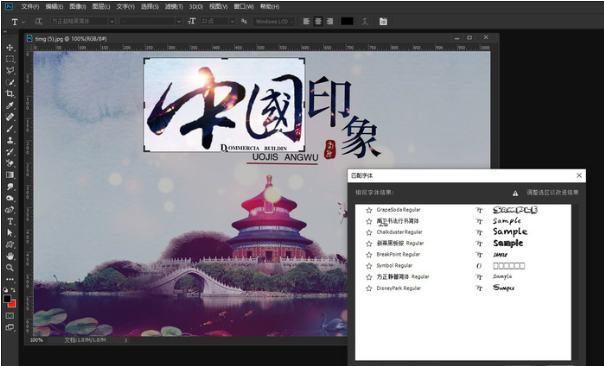Pick the Lasso tool
This screenshot has width=604, height=366.
pyautogui.click(x=10, y=71)
